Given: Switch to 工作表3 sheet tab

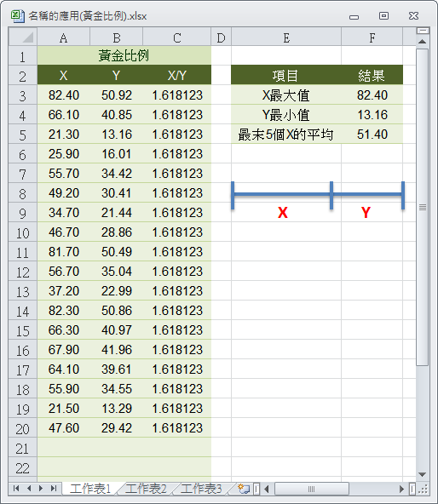Looking at the screenshot, I should tap(201, 489).
